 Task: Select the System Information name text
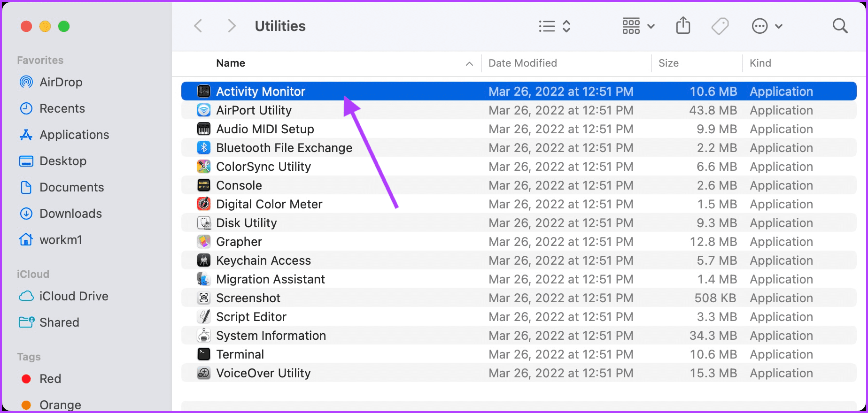271,336
